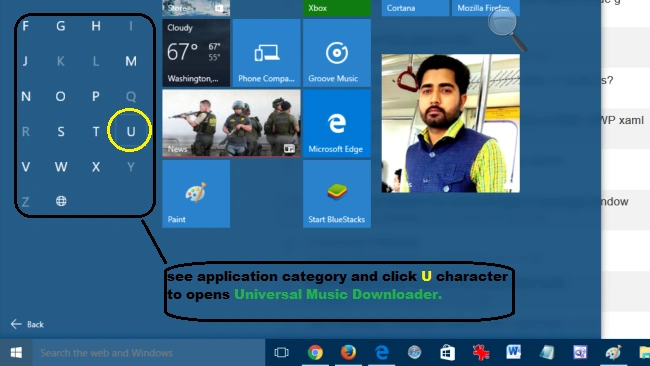Click the globe symbol category icon
The height and width of the screenshot is (366, 650).
[61, 201]
